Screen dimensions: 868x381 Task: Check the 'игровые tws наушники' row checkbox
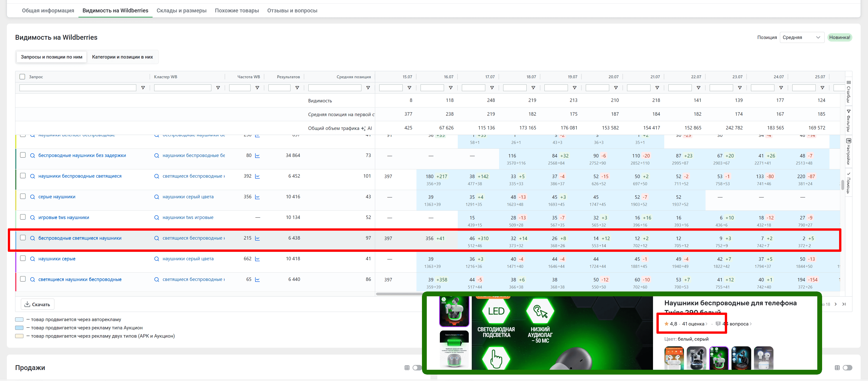tap(23, 217)
